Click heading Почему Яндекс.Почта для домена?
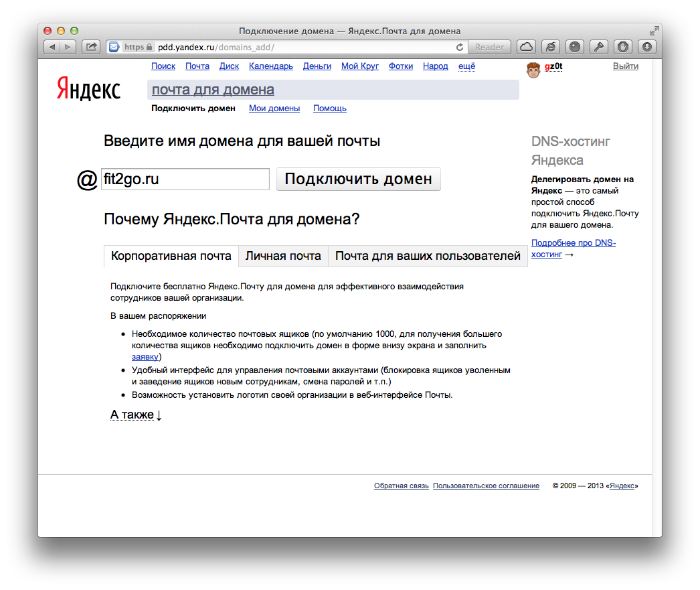This screenshot has width=700, height=590. [232, 219]
